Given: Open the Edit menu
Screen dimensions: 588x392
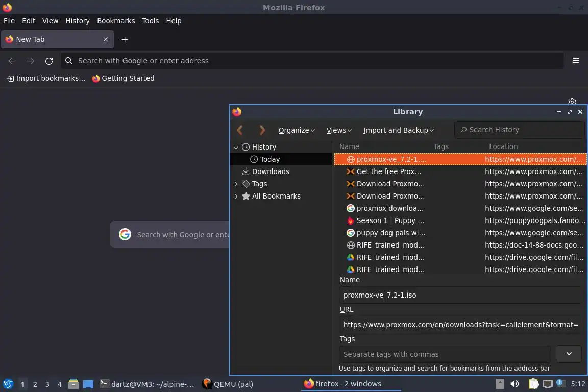Looking at the screenshot, I should pyautogui.click(x=29, y=21).
